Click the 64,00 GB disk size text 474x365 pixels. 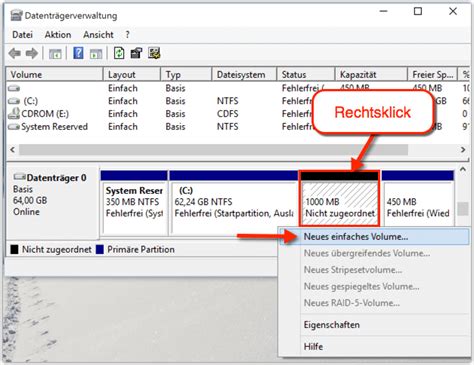(x=30, y=200)
